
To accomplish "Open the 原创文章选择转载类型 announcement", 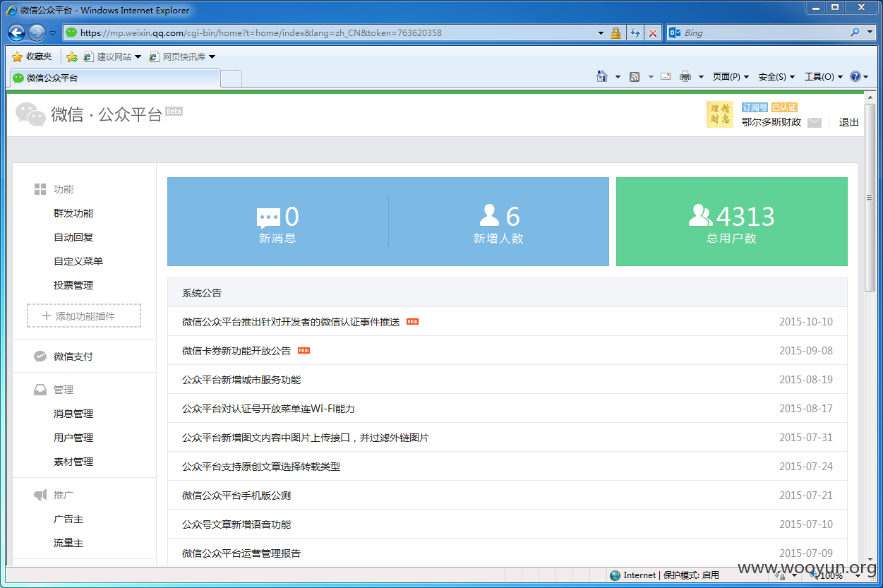I will pyautogui.click(x=261, y=467).
